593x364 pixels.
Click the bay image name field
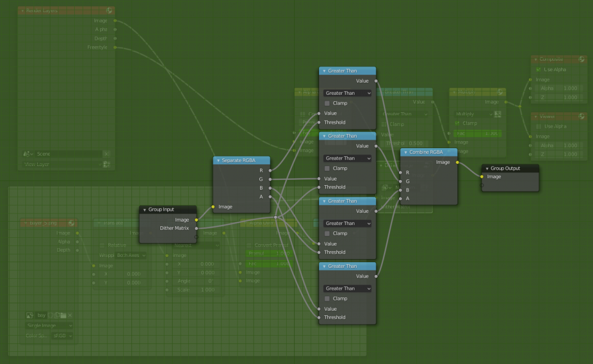click(42, 315)
